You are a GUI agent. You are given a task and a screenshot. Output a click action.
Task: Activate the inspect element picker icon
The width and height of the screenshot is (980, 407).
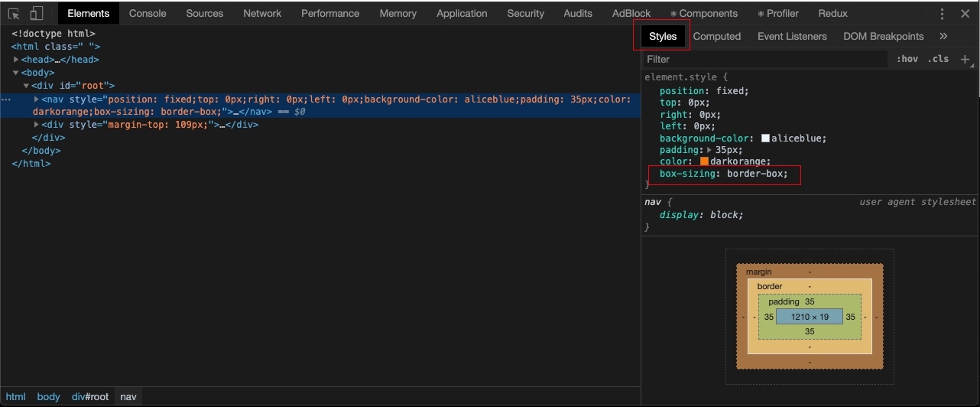tap(14, 13)
